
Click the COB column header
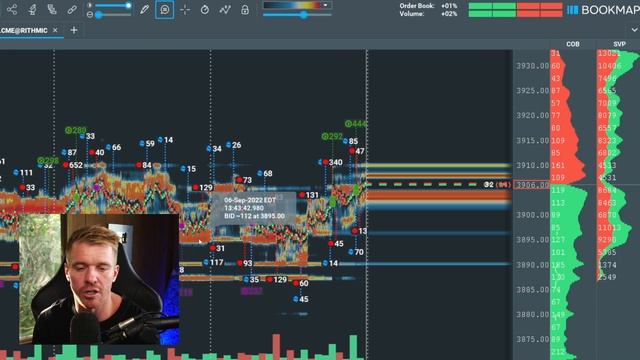(573, 44)
